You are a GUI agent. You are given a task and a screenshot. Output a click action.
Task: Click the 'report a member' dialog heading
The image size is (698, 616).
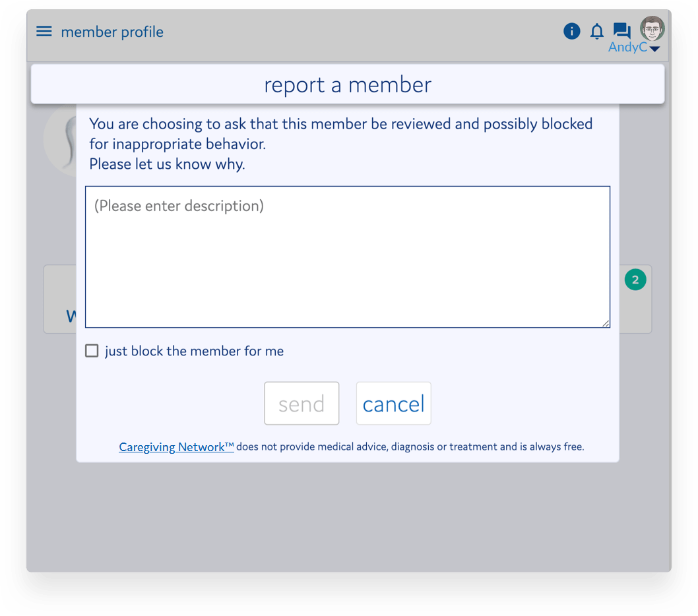click(x=348, y=84)
